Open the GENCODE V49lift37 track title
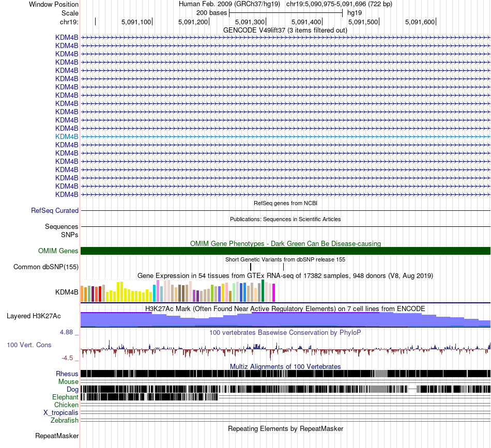This screenshot has height=448, width=491. click(x=285, y=30)
